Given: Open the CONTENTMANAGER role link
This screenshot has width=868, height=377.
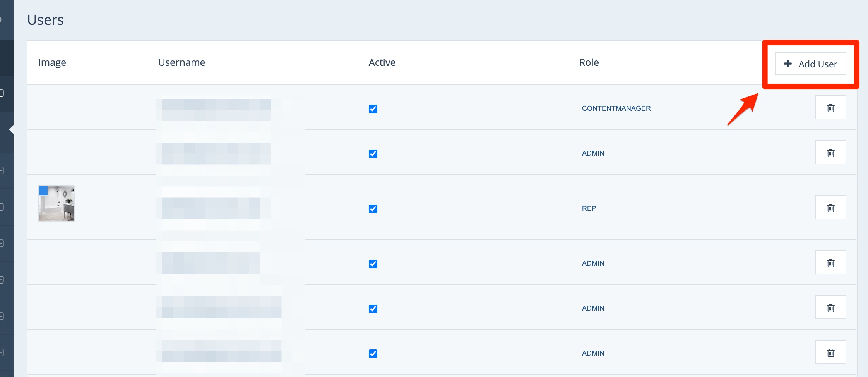Looking at the screenshot, I should click(616, 108).
